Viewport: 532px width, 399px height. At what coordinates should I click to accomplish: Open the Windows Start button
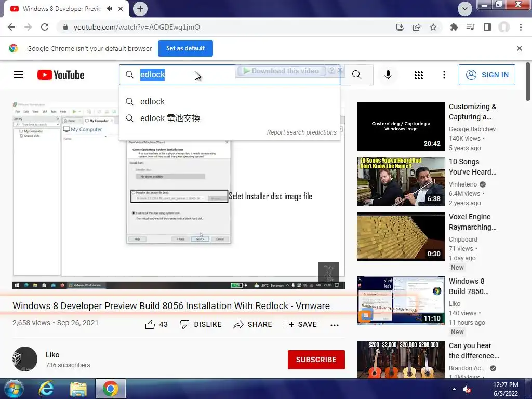point(14,389)
